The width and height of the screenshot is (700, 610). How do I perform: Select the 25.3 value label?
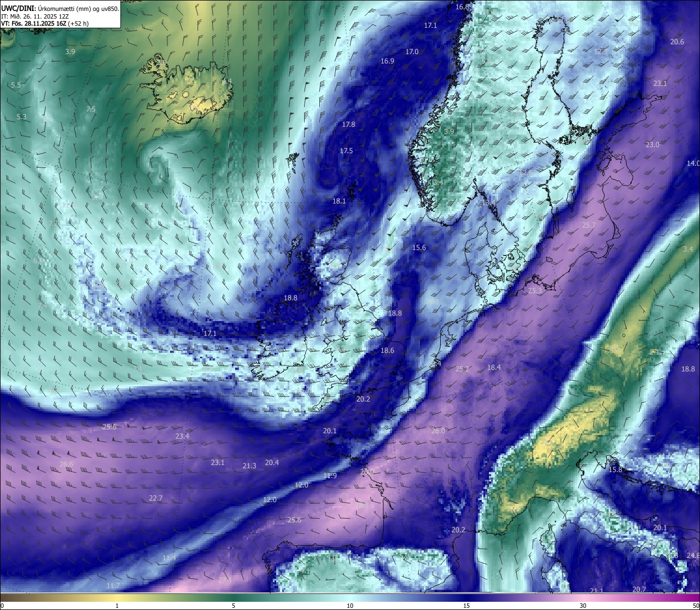(x=535, y=291)
